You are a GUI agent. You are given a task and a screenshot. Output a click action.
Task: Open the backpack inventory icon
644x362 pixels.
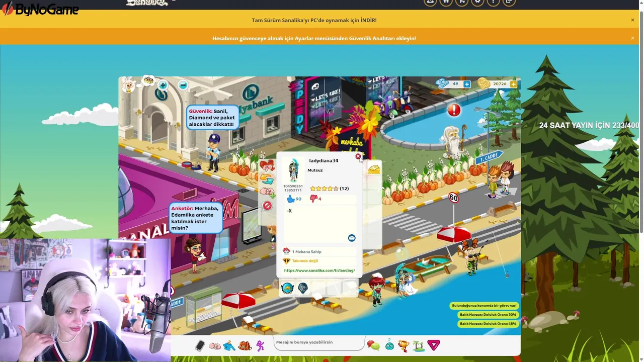pyautogui.click(x=245, y=346)
